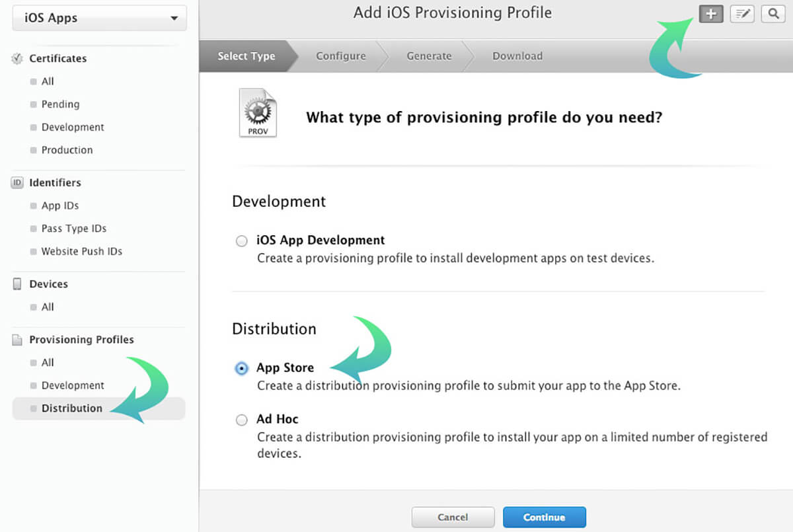Open the Identifiers section heading
The height and width of the screenshot is (532, 793).
[x=56, y=182]
